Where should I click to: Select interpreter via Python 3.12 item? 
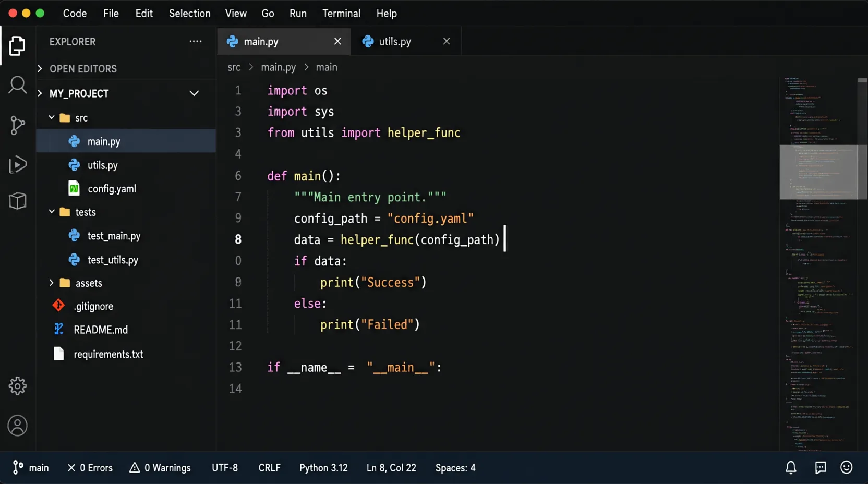click(323, 468)
